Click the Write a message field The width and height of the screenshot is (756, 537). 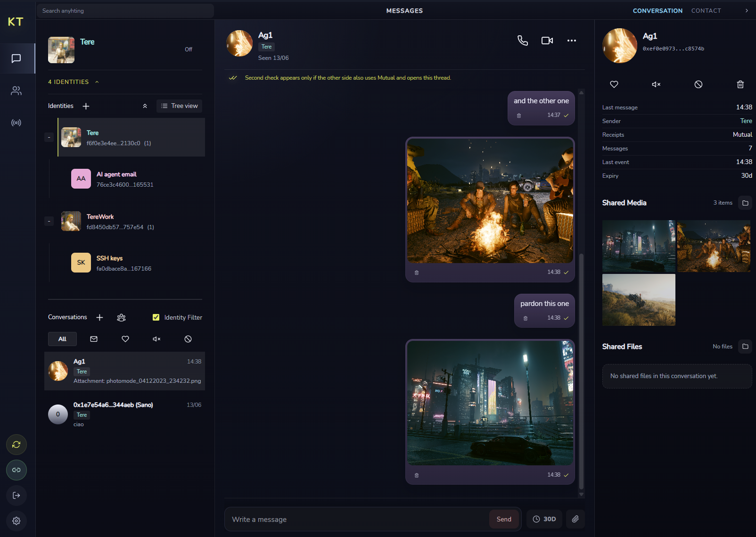click(357, 519)
